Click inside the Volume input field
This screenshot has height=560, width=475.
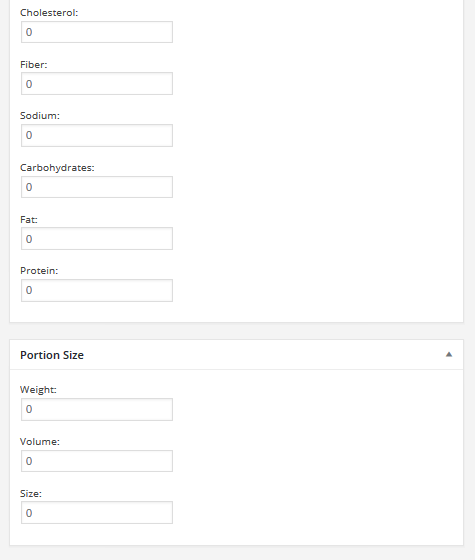97,461
